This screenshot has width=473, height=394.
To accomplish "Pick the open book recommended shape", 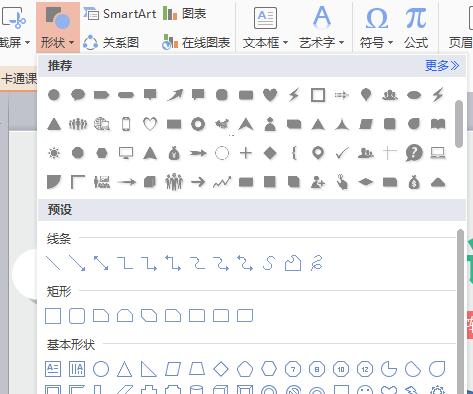I will point(438,124).
